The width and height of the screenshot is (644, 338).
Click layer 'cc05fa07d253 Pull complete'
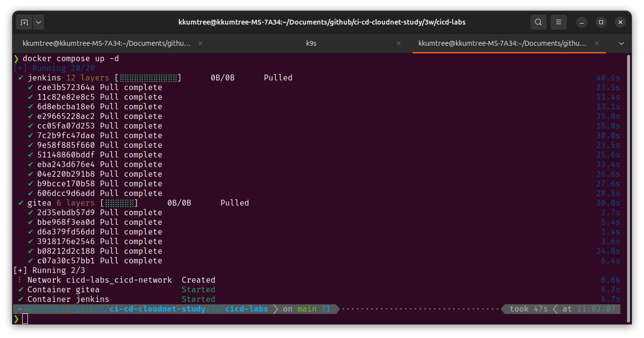[95, 126]
